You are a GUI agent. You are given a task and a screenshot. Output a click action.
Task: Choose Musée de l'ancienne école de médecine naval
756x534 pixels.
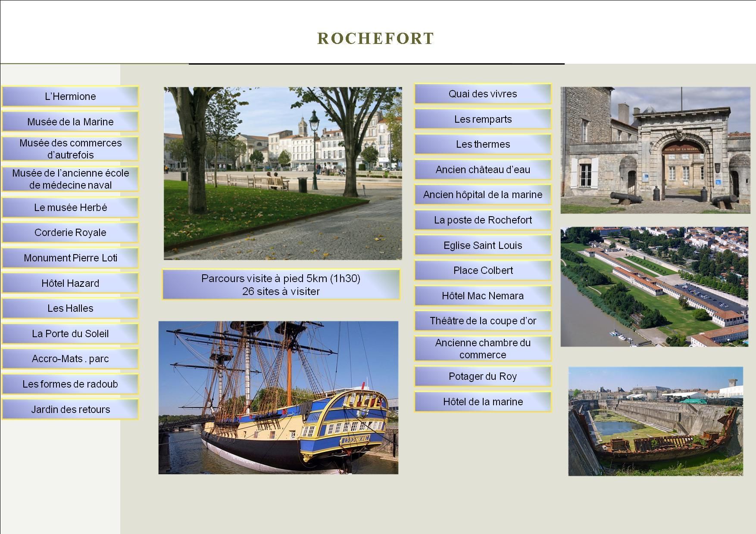coord(70,179)
